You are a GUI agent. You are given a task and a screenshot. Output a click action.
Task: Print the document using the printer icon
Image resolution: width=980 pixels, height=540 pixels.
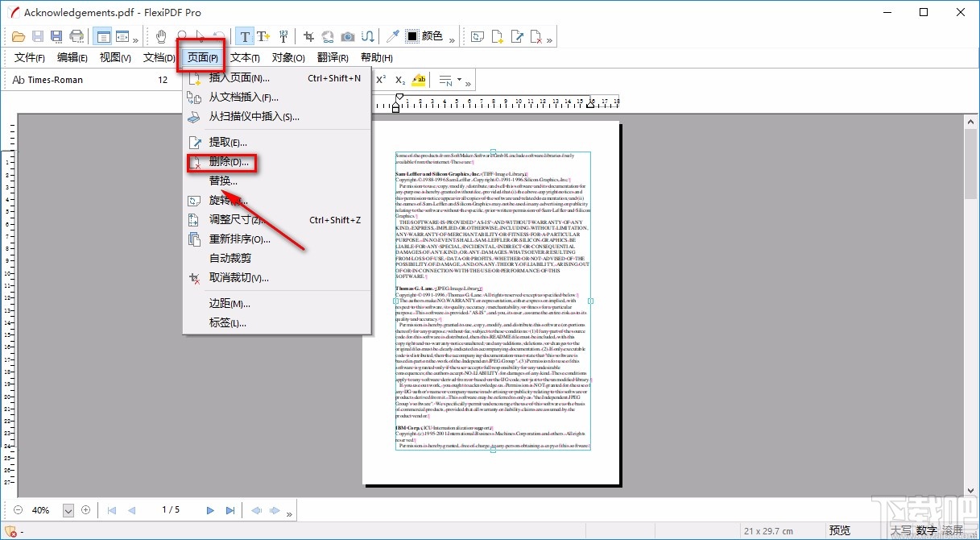[76, 35]
